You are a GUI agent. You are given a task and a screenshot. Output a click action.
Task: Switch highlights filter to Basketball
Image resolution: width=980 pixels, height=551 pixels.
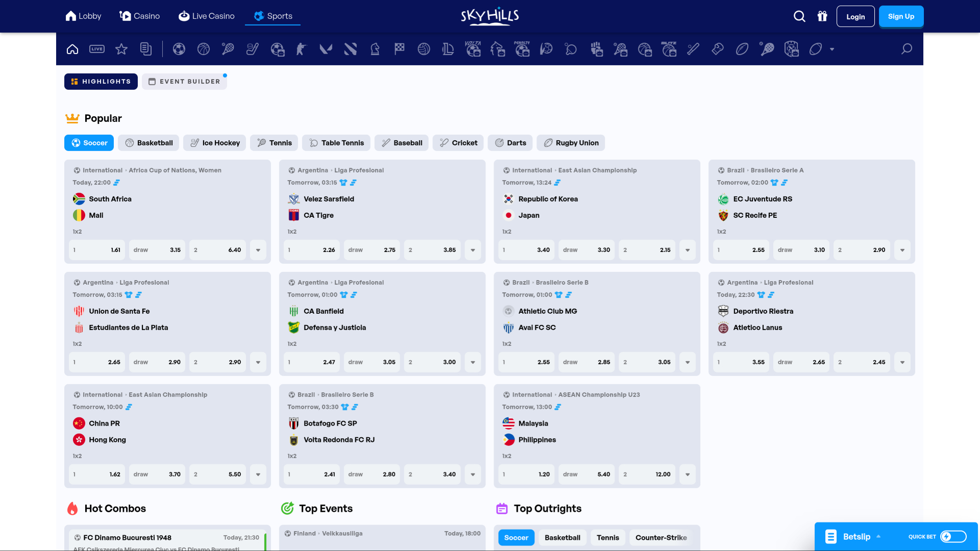148,143
